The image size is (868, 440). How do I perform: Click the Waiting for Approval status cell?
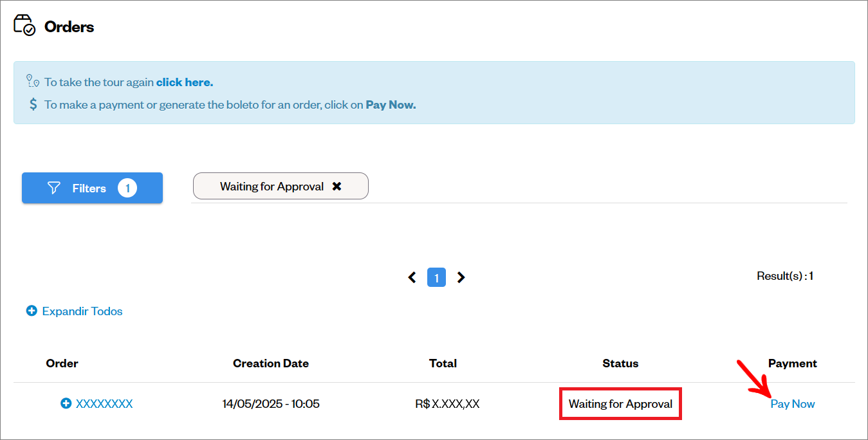coord(620,404)
